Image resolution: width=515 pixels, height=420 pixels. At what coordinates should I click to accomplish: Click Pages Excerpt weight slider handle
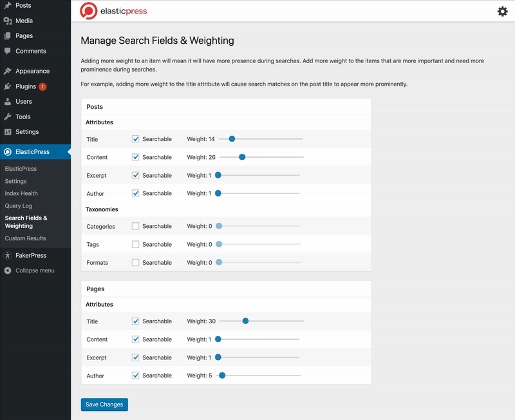(218, 358)
